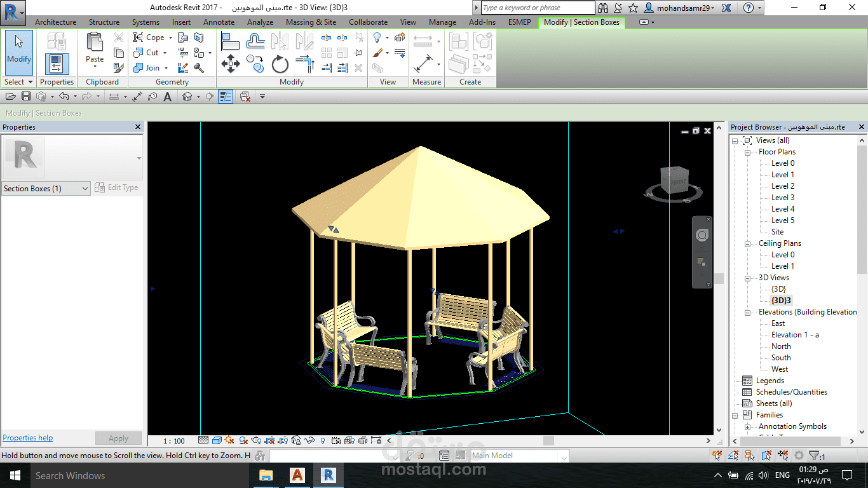This screenshot has height=488, width=868.
Task: Select the Move tool in Modify panel
Action: (230, 64)
